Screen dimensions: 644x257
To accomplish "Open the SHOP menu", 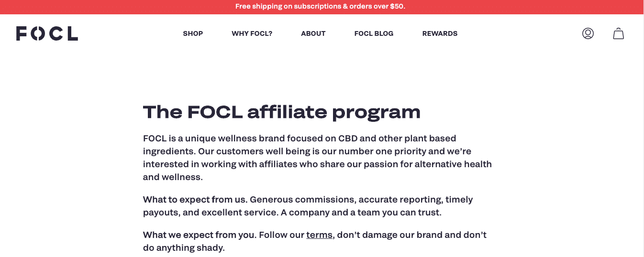I will coord(193,33).
